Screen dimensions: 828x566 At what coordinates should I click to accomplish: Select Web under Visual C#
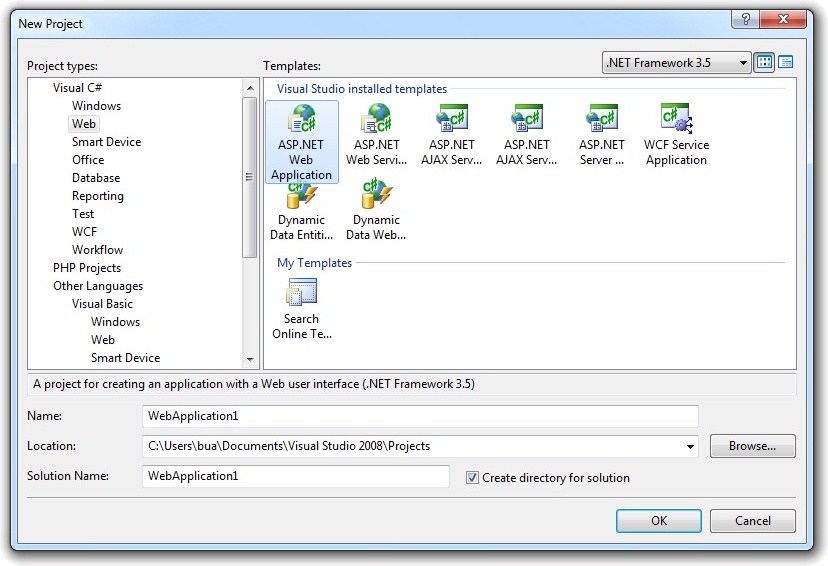pyautogui.click(x=84, y=124)
